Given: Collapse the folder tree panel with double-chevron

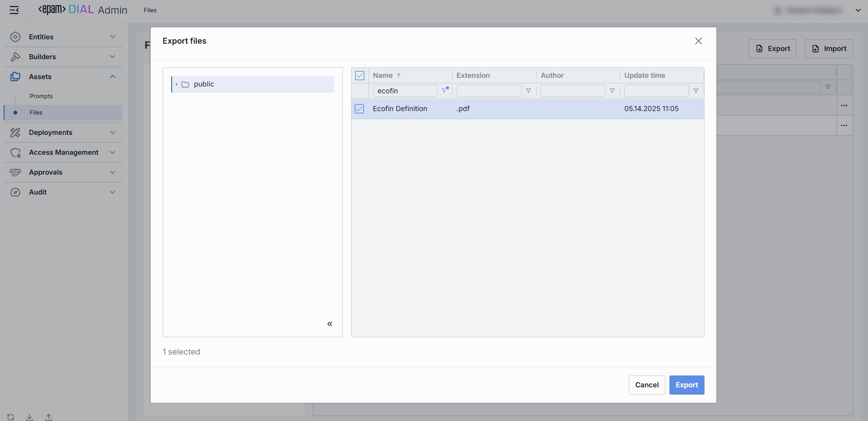Looking at the screenshot, I should pyautogui.click(x=330, y=324).
